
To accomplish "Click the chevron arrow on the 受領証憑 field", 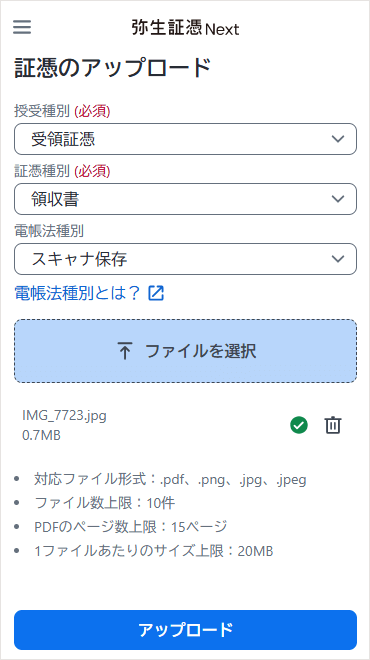I will [338, 139].
